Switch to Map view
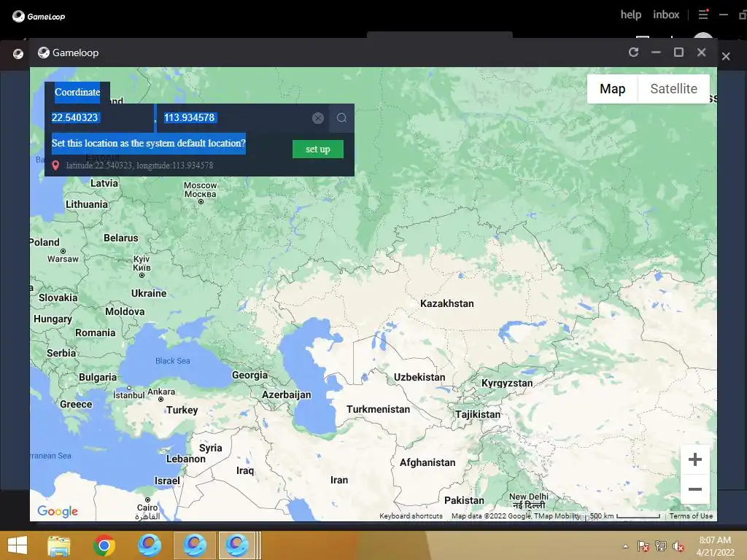 pos(612,89)
